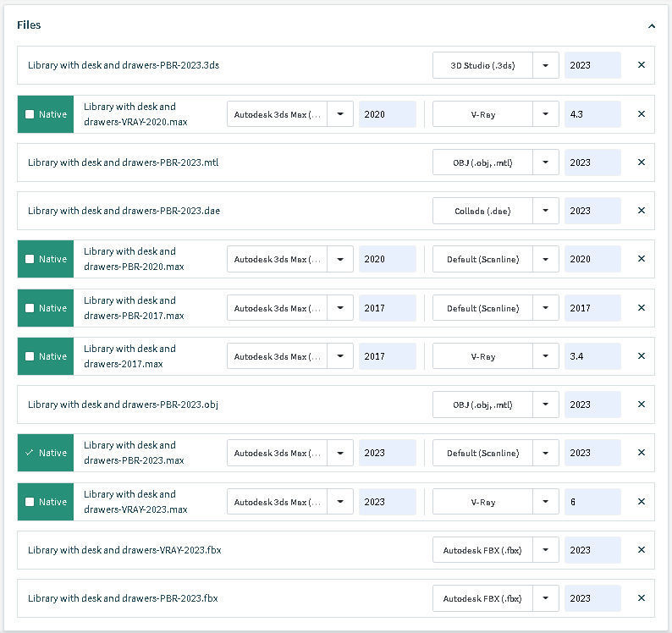This screenshot has width=672, height=633.
Task: Open Autodesk 3ds Max dropdown for PBR-2020.max
Action: [340, 259]
